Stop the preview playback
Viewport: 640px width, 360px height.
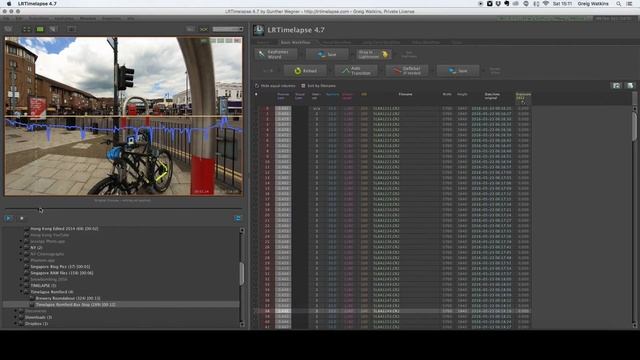22,218
